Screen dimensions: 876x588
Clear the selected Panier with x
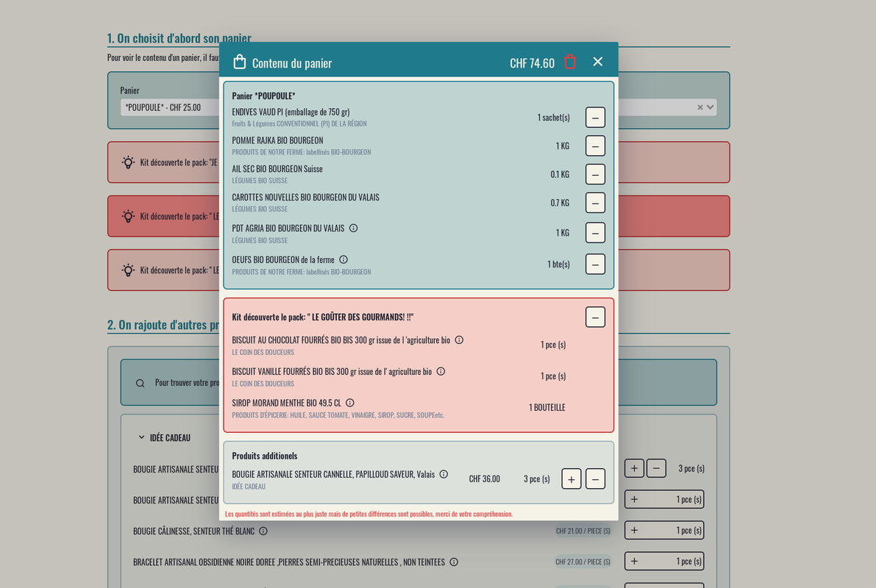[700, 107]
